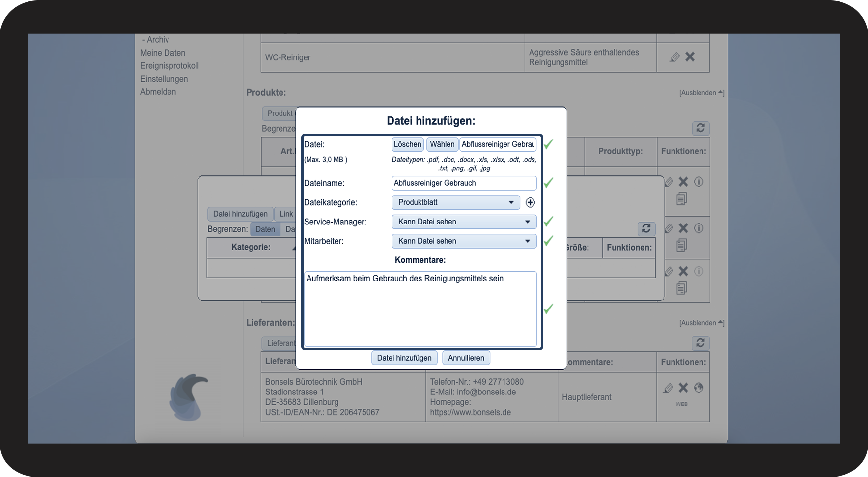Edit the WC-Reiniger entry with the pencil icon

click(675, 57)
